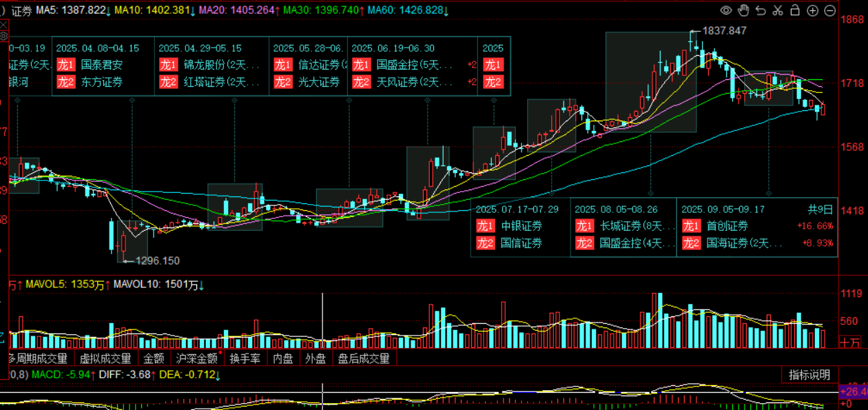Screen dimensions: 868x410
Task: Toggle the eye visibility icon in chart toolbar
Action: [726, 10]
